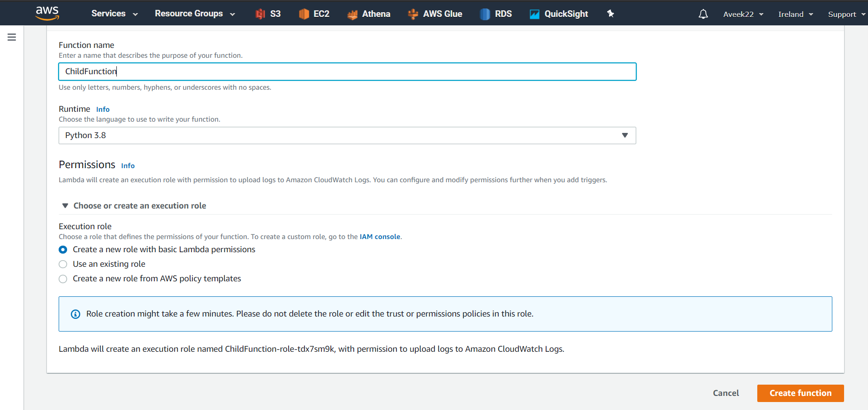Open the notifications bell
Viewport: 868px width, 410px height.
(703, 14)
